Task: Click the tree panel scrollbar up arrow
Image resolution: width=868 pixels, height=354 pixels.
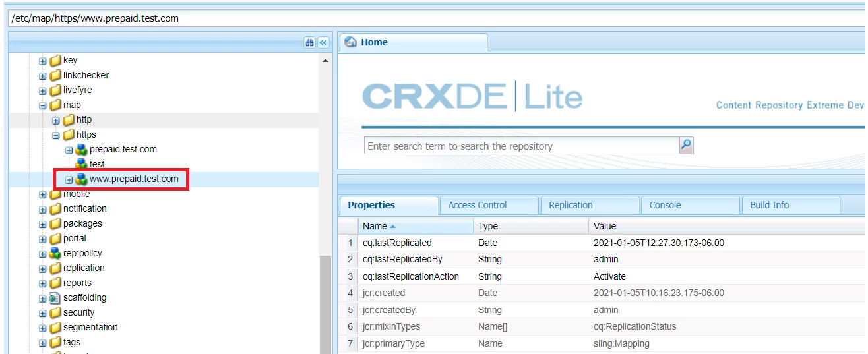Action: 326,61
